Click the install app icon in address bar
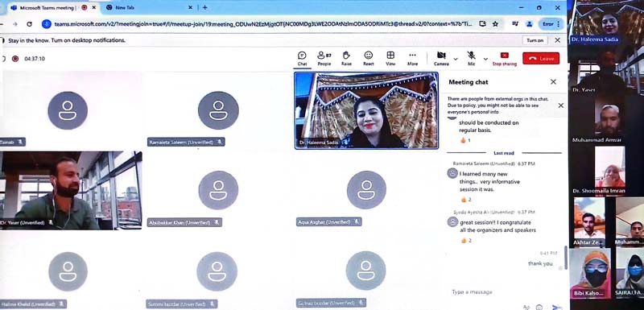Screen dimensions: 644x310 coord(482,24)
